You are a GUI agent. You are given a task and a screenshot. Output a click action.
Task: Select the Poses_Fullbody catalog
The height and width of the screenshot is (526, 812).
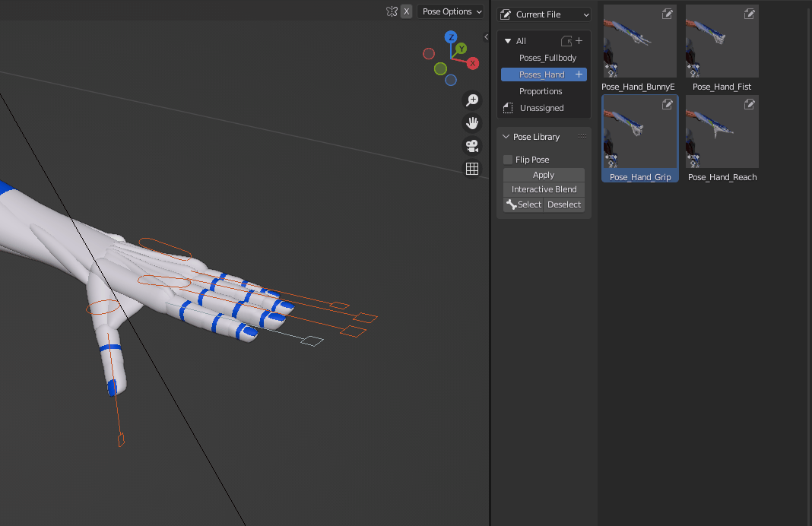547,58
